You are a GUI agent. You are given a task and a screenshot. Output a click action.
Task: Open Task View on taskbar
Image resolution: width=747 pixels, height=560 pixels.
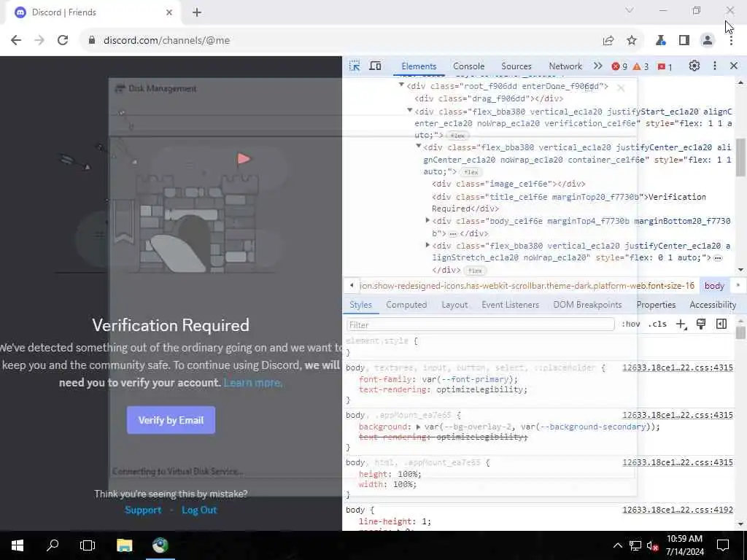pyautogui.click(x=88, y=545)
